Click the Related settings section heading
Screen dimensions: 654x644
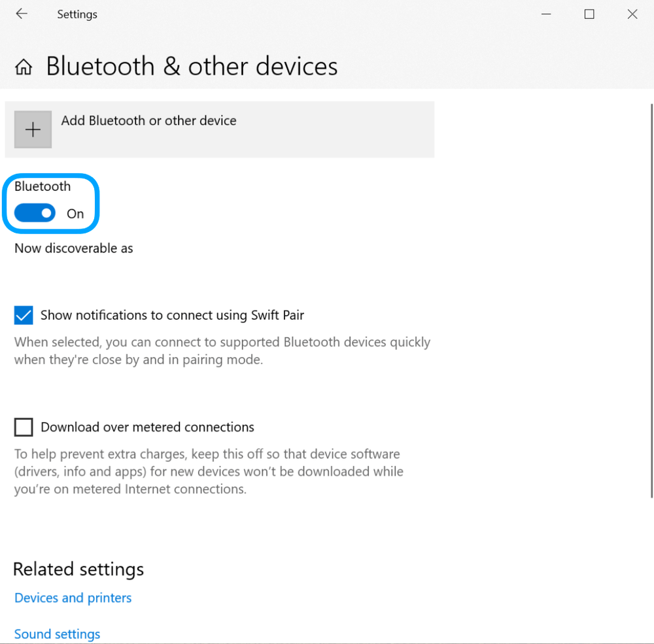point(78,569)
